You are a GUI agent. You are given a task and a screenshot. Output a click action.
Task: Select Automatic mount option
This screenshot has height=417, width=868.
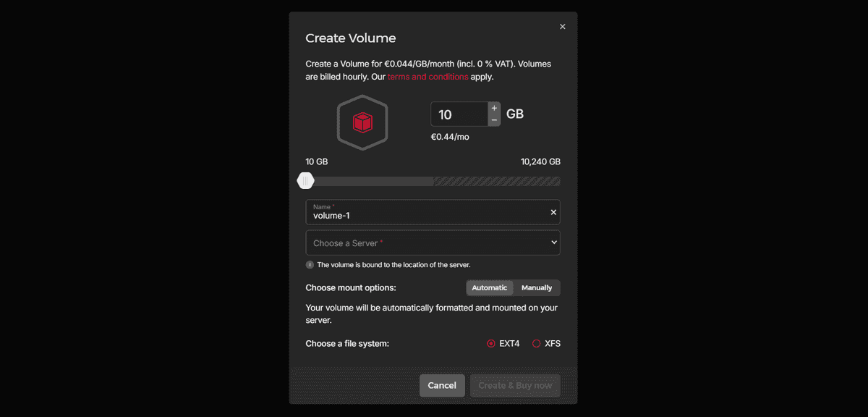coord(490,288)
